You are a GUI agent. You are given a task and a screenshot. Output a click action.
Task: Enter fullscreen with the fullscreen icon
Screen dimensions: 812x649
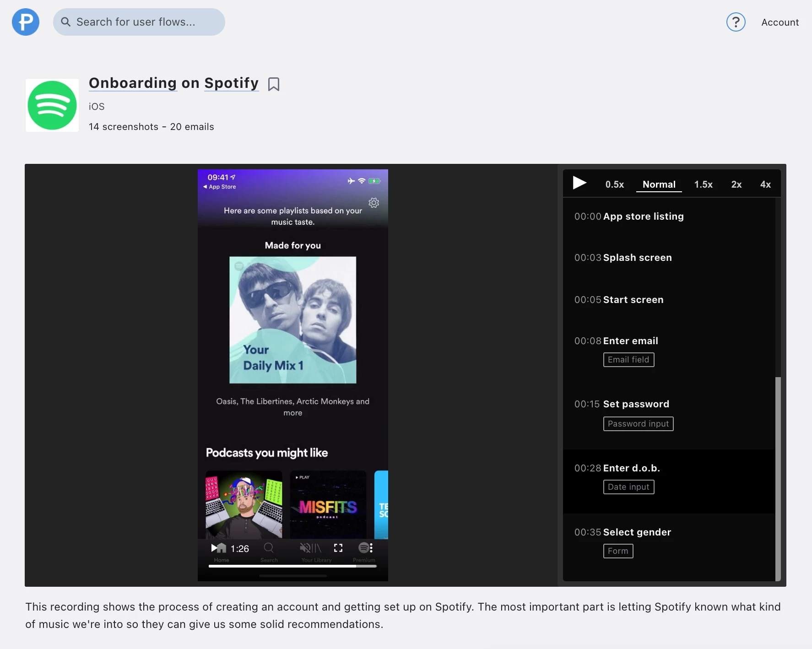click(x=338, y=548)
